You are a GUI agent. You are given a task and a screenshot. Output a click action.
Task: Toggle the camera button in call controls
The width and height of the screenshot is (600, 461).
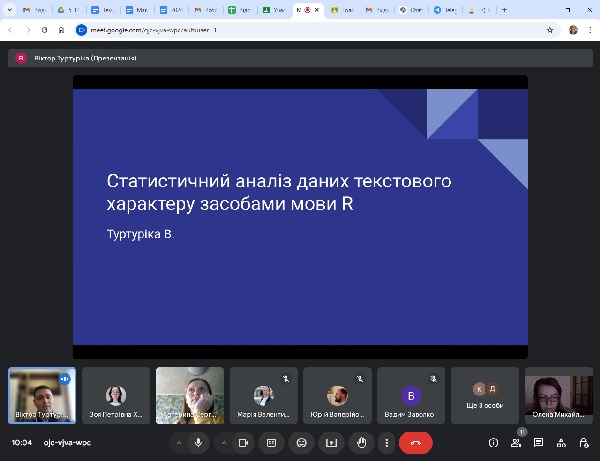pos(243,442)
